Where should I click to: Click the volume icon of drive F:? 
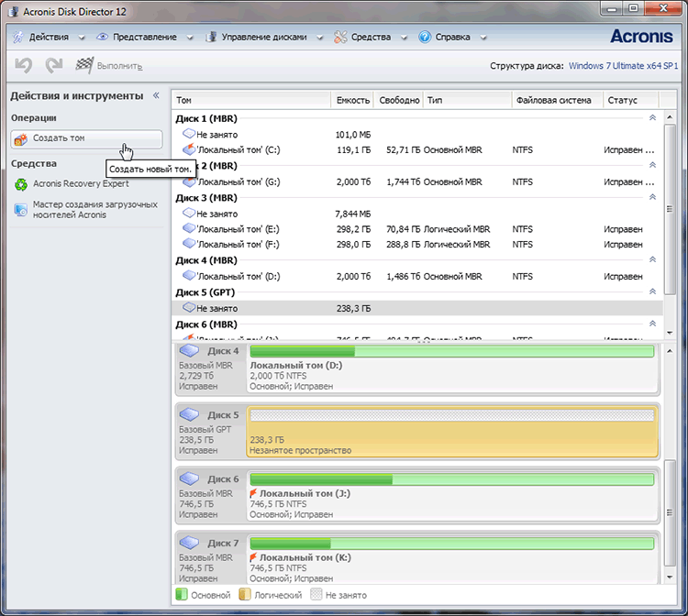click(189, 243)
